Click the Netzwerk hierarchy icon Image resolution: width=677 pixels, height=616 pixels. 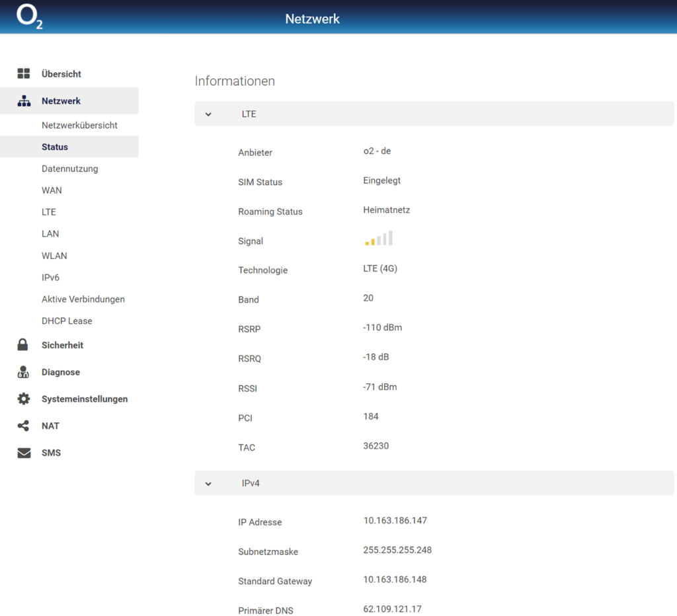coord(24,101)
